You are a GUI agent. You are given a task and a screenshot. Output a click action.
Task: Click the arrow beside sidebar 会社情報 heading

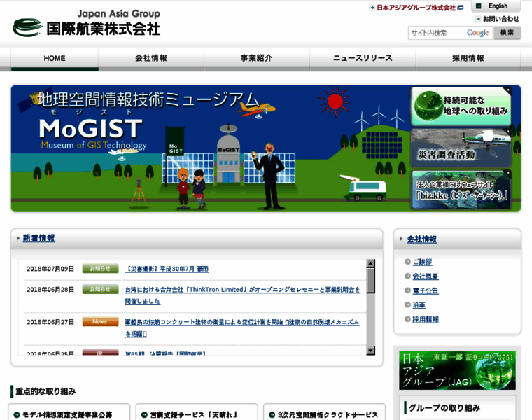coord(401,239)
